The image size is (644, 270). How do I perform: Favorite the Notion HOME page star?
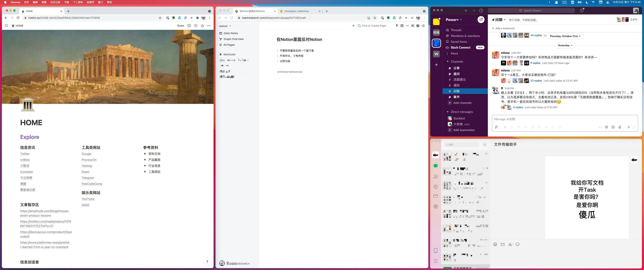point(202,25)
